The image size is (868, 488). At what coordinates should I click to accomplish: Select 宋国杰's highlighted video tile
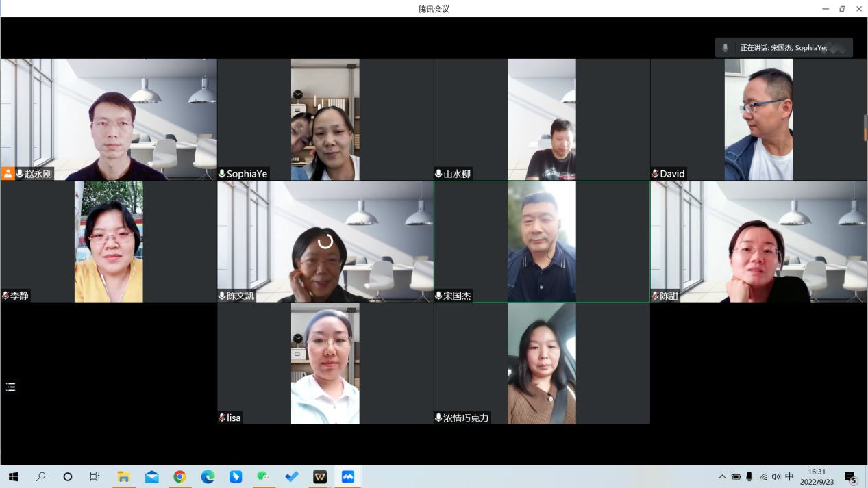click(x=541, y=241)
